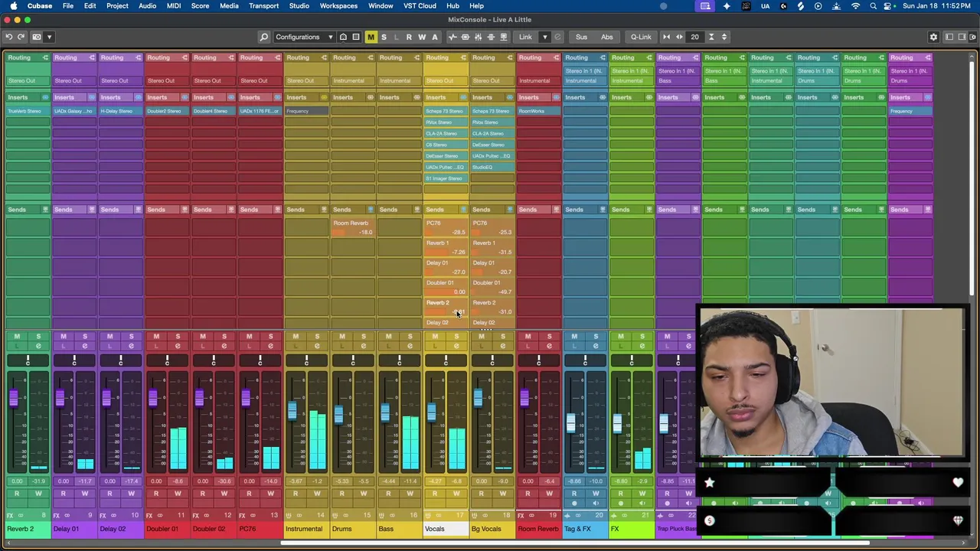The image size is (980, 551).
Task: Enable Write automation on Delay 01 channel
Action: (85, 494)
